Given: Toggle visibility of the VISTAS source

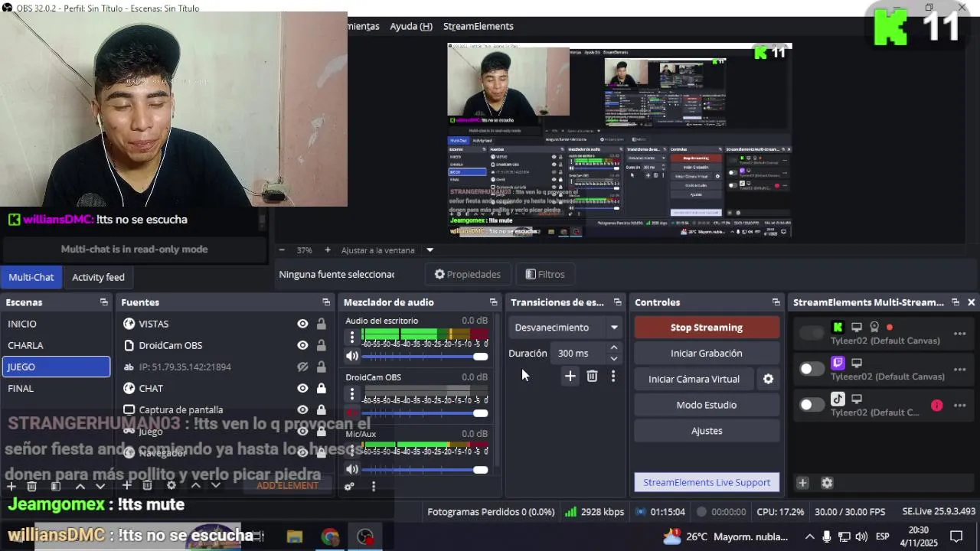Looking at the screenshot, I should (x=302, y=324).
